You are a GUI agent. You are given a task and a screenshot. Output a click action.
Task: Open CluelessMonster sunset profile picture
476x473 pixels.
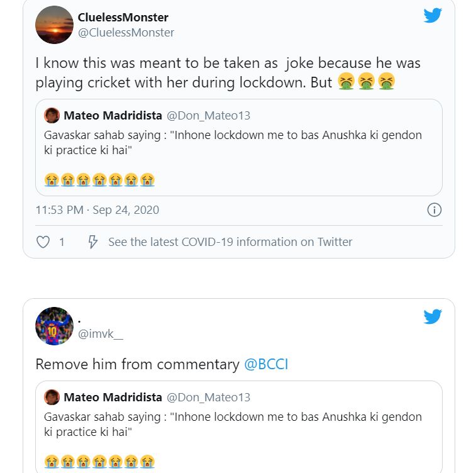pyautogui.click(x=54, y=25)
